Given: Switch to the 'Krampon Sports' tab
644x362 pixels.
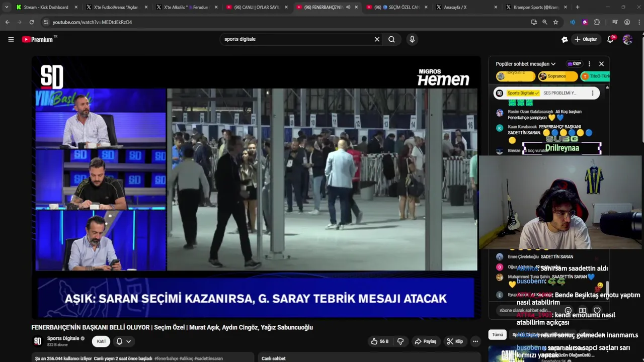Looking at the screenshot, I should pyautogui.click(x=537, y=7).
